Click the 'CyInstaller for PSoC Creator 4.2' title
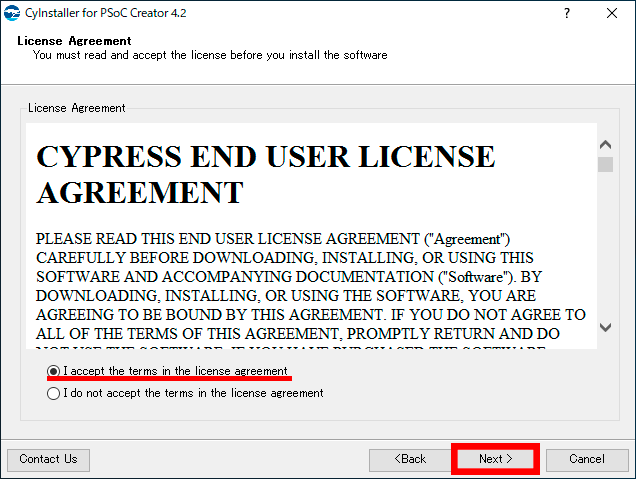 point(105,13)
